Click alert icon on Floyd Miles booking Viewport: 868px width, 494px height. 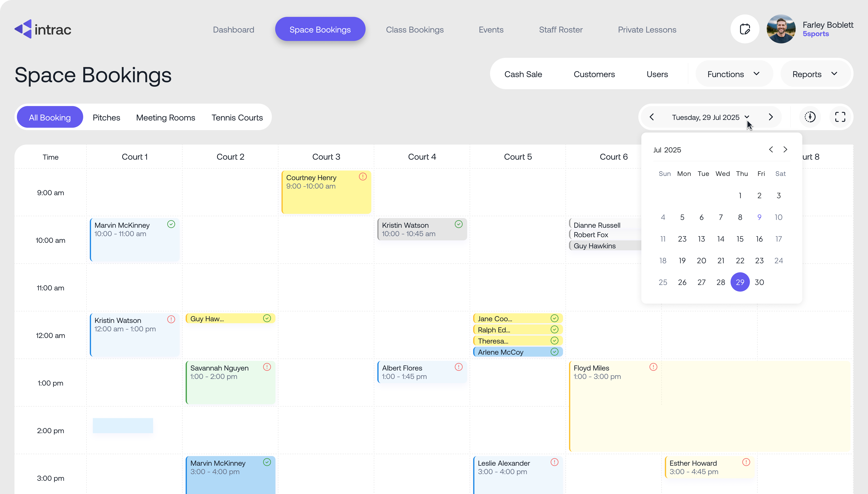pos(653,367)
